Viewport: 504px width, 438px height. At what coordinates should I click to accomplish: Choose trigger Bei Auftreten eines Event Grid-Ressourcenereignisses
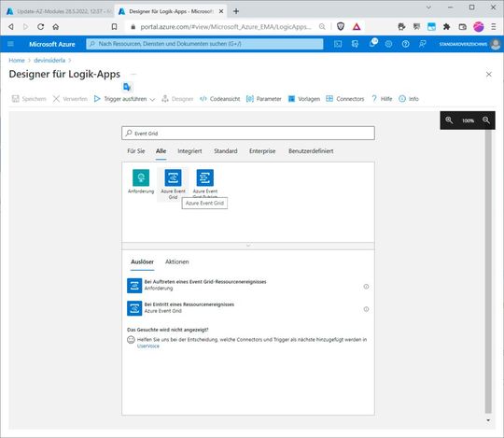[x=248, y=285]
